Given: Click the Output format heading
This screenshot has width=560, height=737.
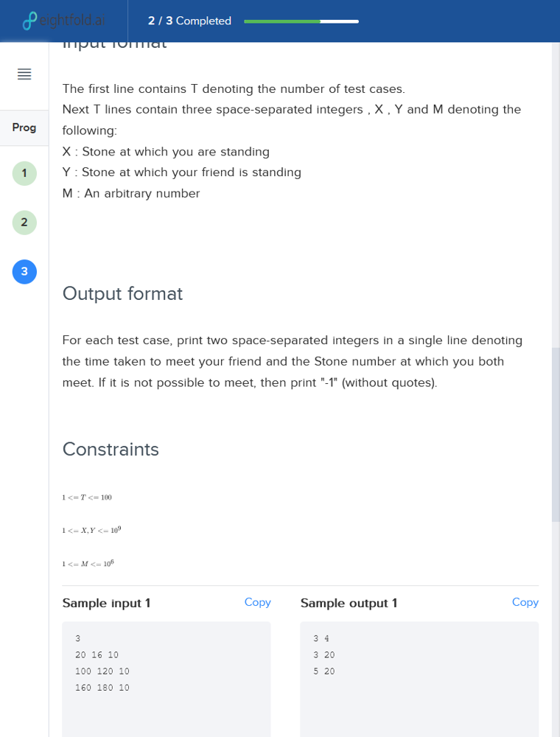Looking at the screenshot, I should (x=122, y=293).
